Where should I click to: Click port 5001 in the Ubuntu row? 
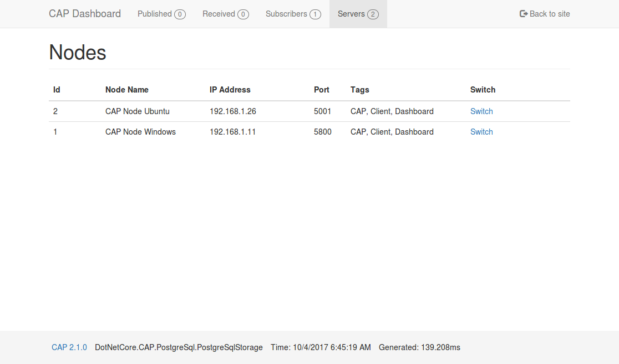click(x=322, y=111)
